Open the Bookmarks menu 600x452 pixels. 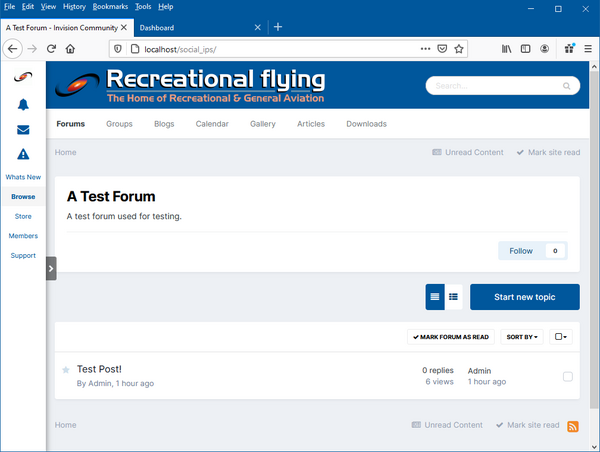point(110,6)
